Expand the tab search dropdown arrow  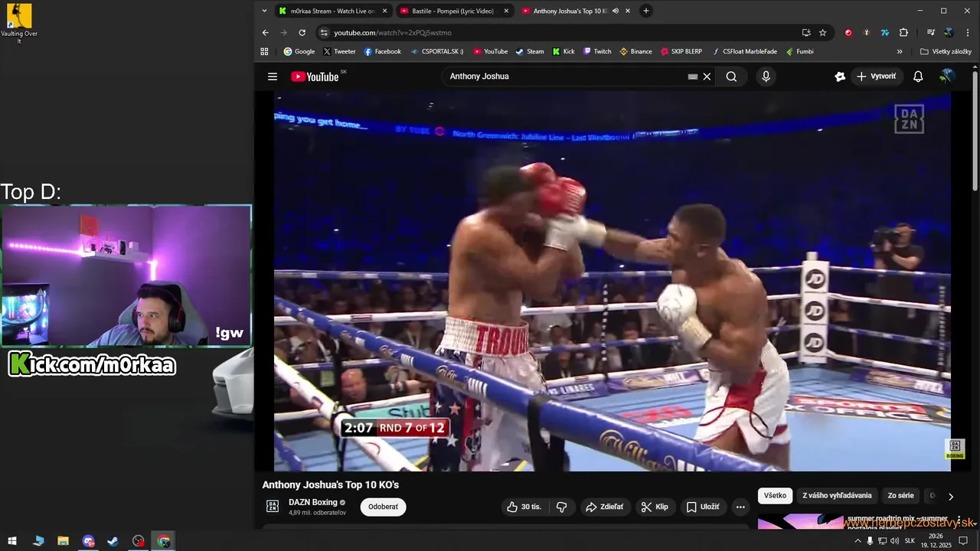[264, 11]
